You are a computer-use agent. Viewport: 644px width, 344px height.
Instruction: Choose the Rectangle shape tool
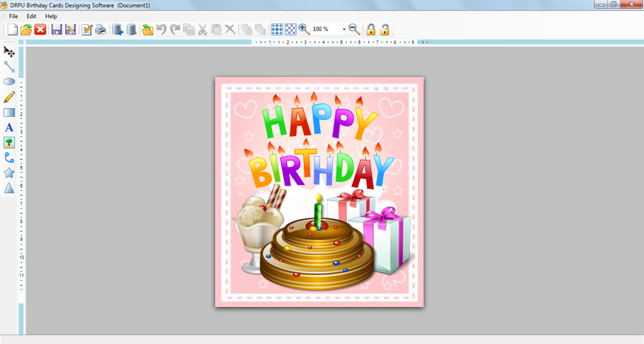tap(9, 112)
